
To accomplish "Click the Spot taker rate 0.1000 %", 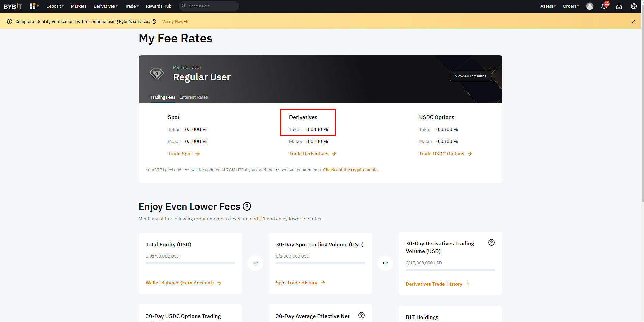I will [x=196, y=129].
